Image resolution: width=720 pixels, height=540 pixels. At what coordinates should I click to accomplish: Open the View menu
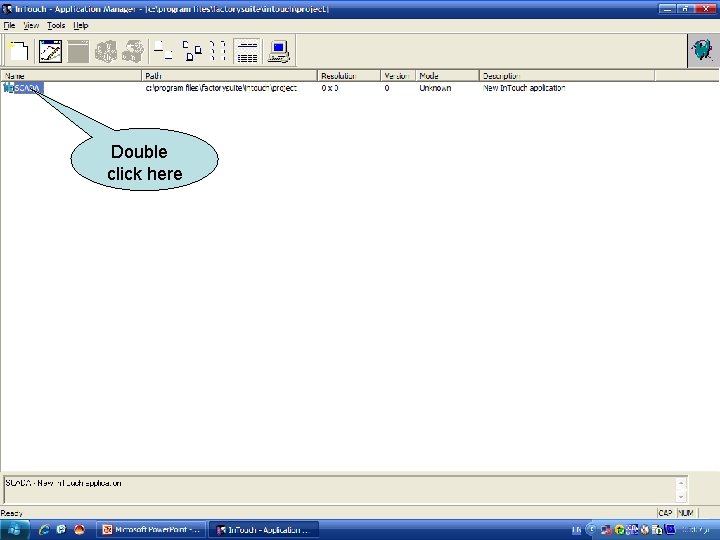tap(31, 26)
